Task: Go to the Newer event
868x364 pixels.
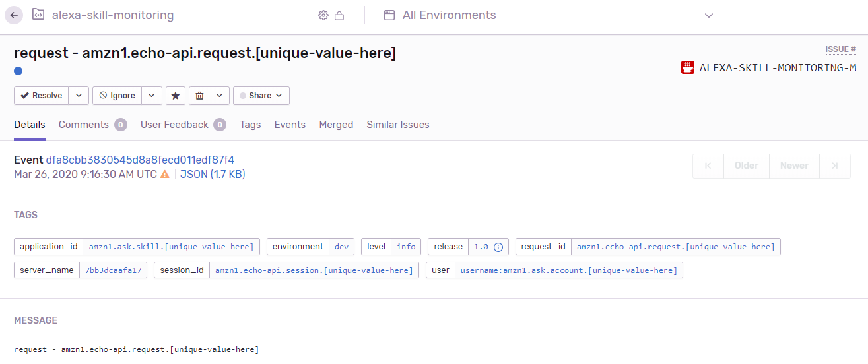Action: pos(794,166)
